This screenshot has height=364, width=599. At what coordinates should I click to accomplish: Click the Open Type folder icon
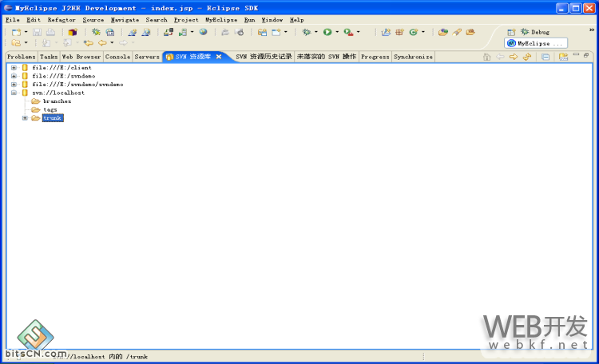point(443,33)
